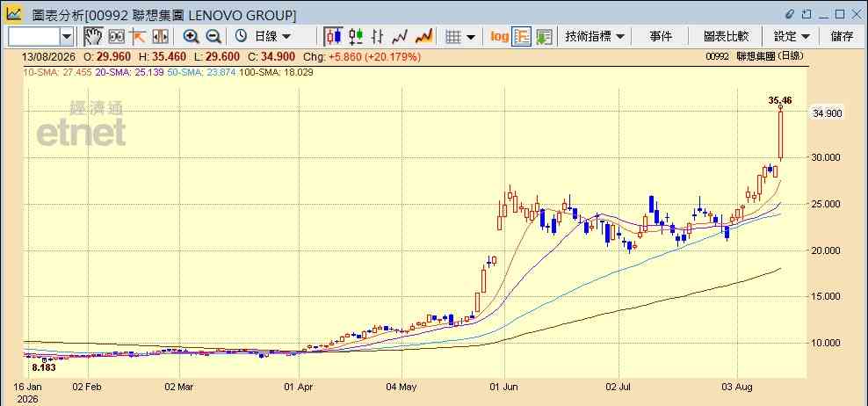Click the 01 Jun date axis label
The image size is (868, 406).
503,387
